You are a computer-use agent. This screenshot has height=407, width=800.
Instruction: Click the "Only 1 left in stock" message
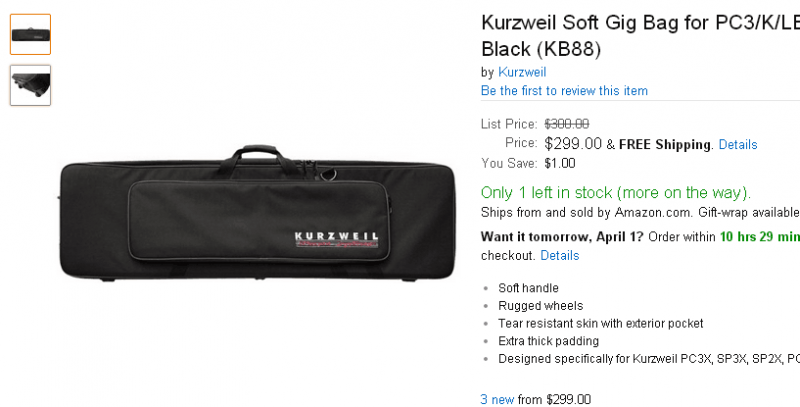pos(616,193)
